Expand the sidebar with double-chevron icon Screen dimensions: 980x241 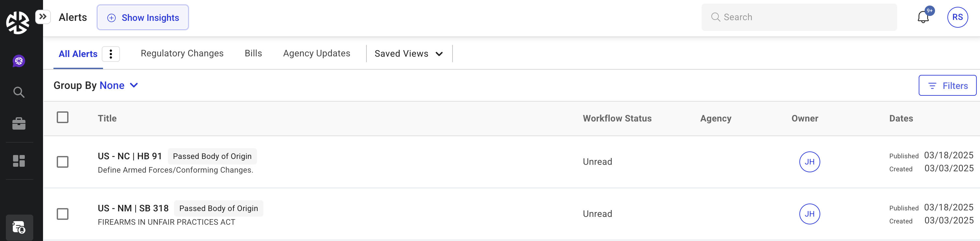43,17
